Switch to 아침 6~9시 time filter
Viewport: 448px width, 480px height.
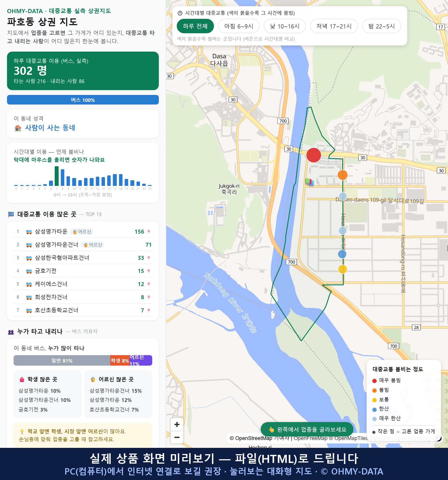pyautogui.click(x=239, y=26)
